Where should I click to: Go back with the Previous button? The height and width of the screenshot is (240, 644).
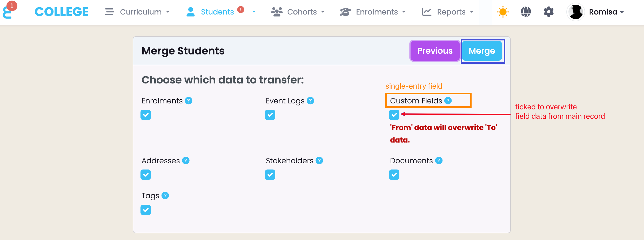pos(435,51)
